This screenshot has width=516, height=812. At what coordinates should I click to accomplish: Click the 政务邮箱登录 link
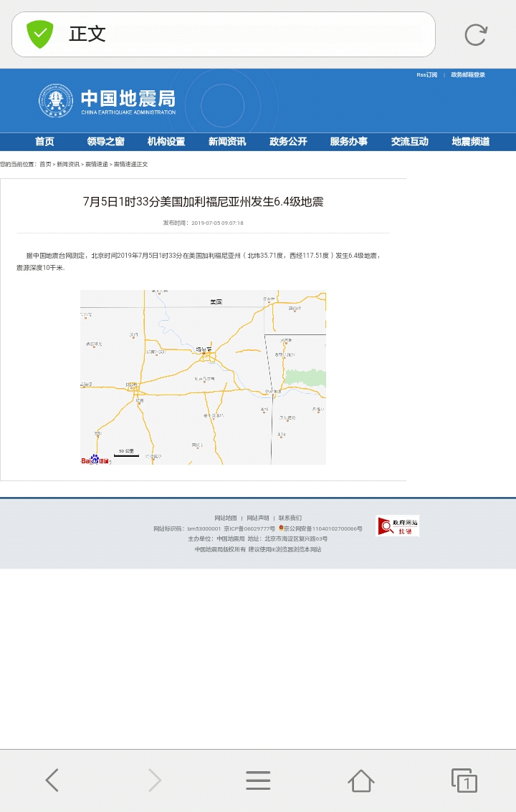pos(468,75)
